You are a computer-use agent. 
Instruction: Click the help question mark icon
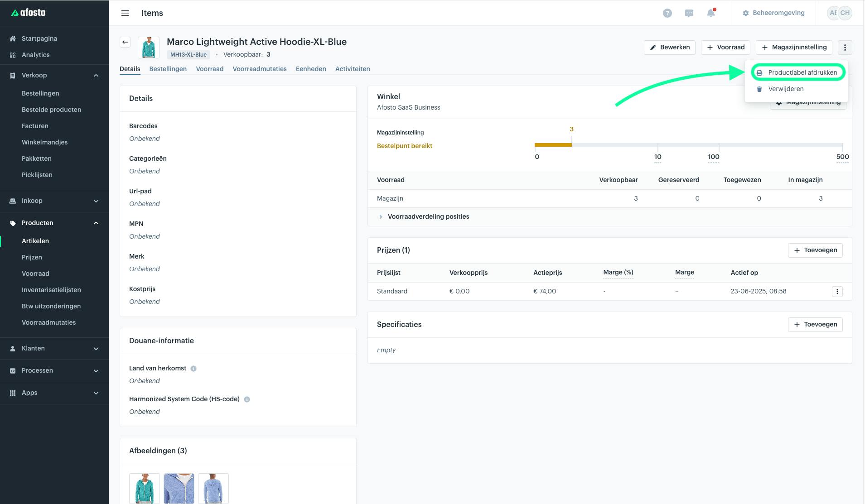pyautogui.click(x=667, y=13)
